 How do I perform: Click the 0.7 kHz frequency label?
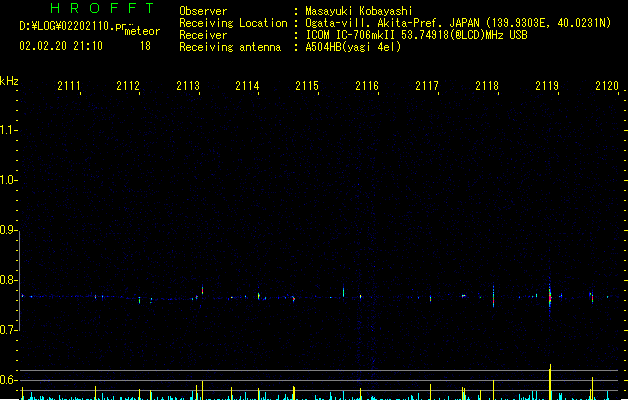tap(8, 329)
